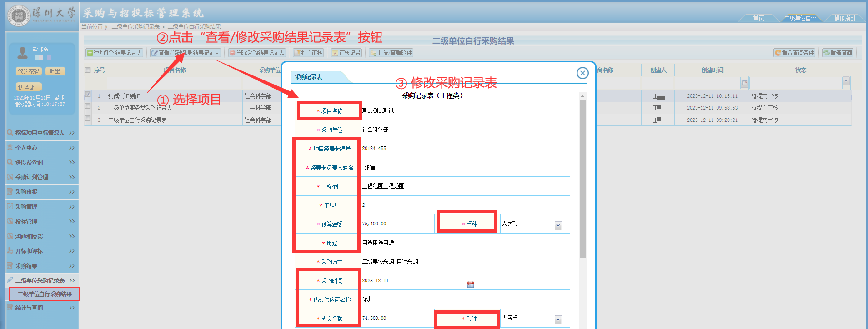Click the 退出 logout button
This screenshot has width=868, height=329.
pos(55,71)
